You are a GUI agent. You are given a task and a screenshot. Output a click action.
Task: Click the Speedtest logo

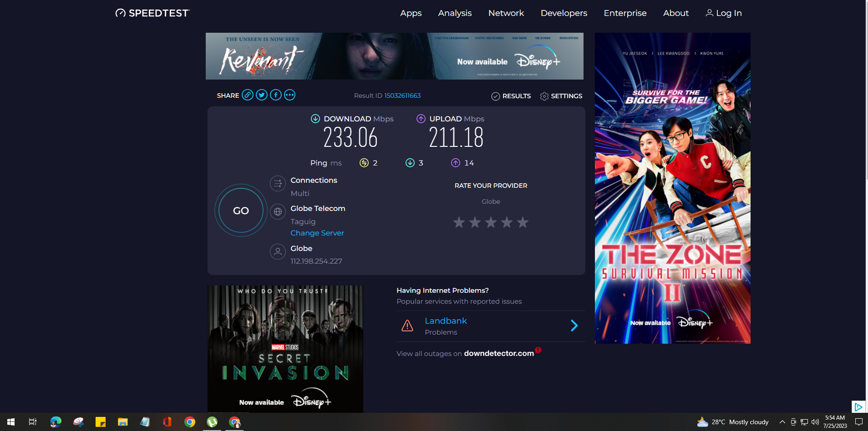point(152,13)
